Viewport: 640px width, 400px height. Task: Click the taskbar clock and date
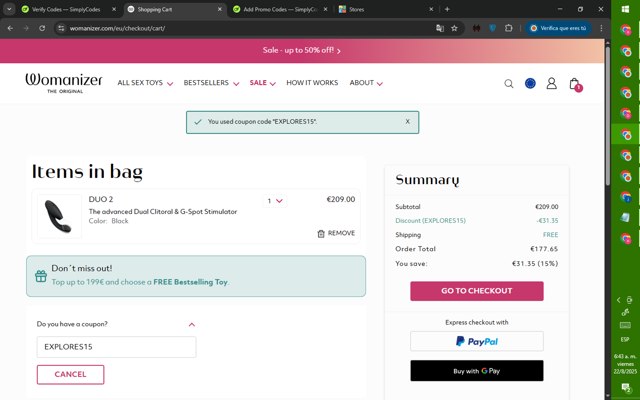(x=625, y=364)
